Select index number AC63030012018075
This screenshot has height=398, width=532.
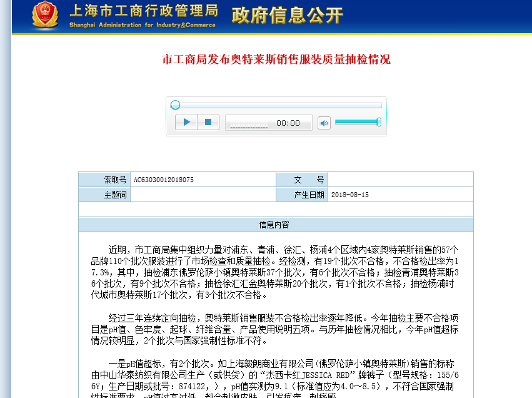[164, 180]
